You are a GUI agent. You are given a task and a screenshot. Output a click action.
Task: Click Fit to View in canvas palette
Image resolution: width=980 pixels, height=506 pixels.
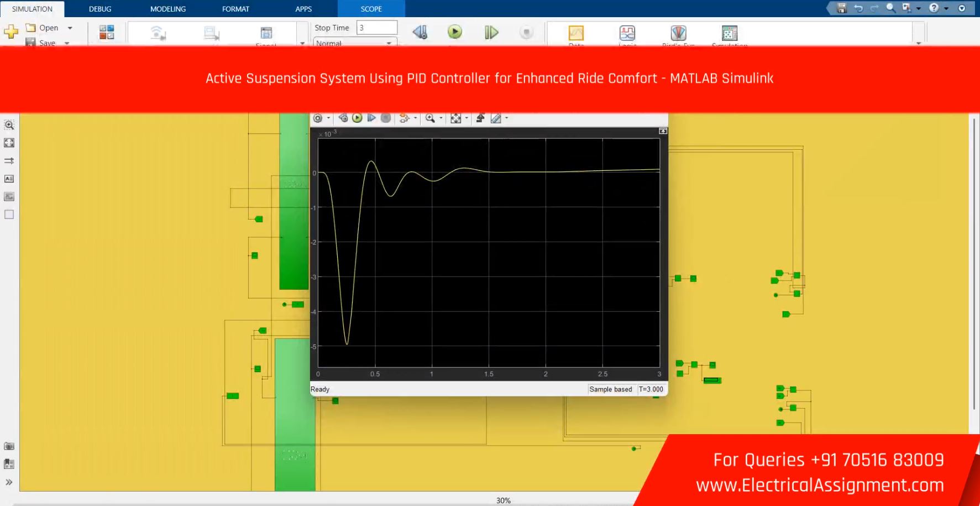[9, 143]
